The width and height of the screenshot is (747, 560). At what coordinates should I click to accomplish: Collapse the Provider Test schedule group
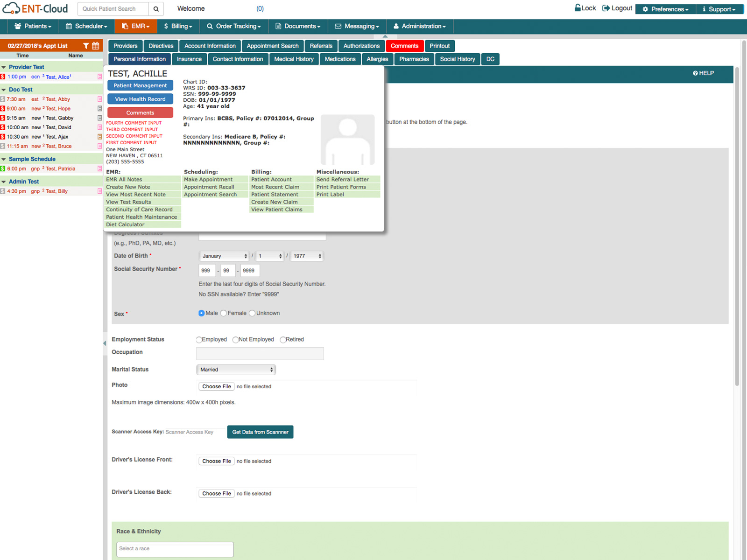tap(4, 67)
